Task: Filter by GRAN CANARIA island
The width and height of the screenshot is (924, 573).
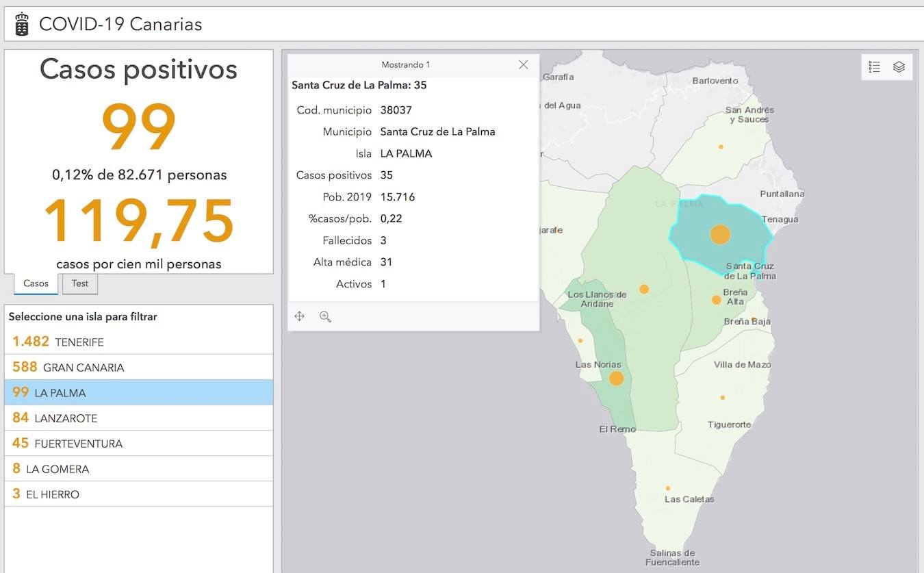Action: click(139, 367)
